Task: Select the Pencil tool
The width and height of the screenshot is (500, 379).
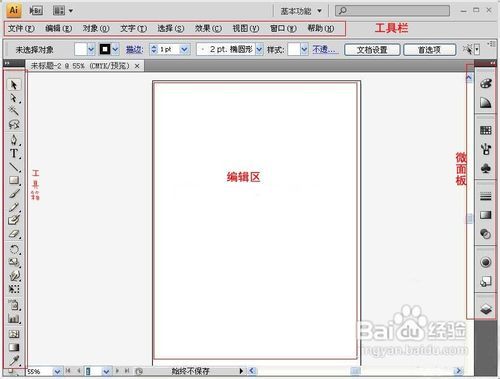Action: [14, 207]
